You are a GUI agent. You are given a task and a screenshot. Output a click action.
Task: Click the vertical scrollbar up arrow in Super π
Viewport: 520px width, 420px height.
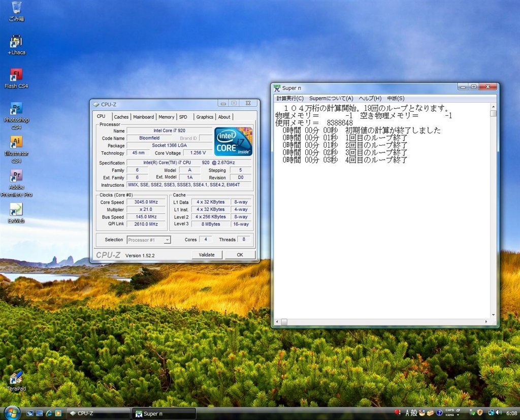(x=493, y=107)
